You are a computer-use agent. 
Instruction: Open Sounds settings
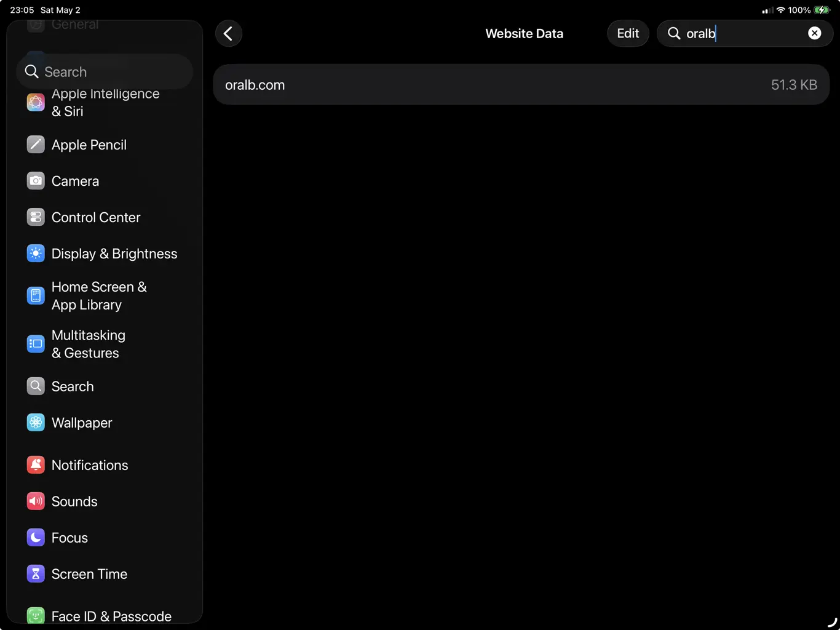coord(105,501)
